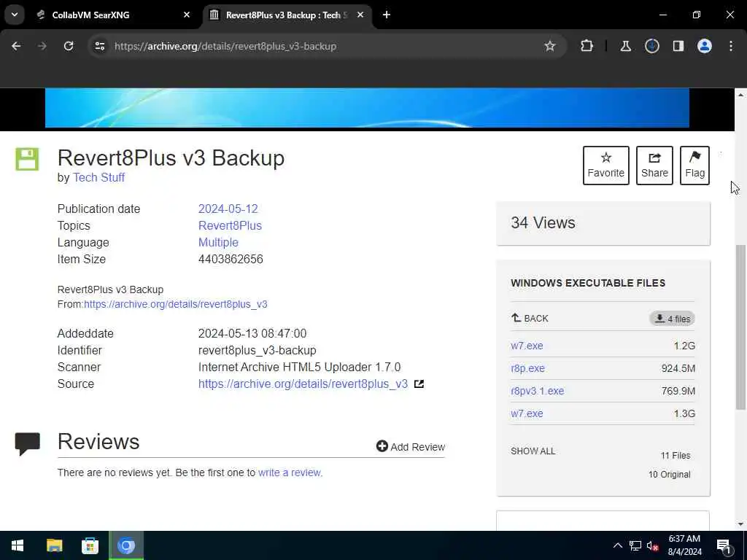Open the notification center icon
The width and height of the screenshot is (747, 560).
click(724, 545)
